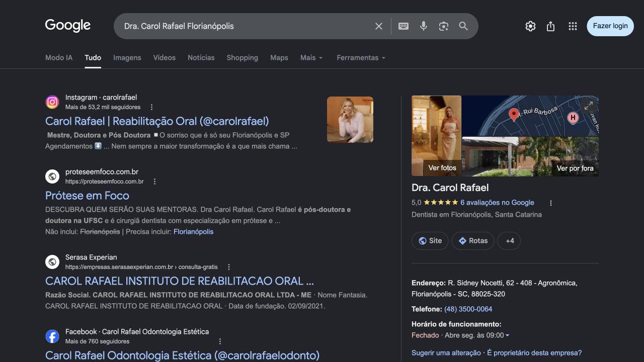Clear the search box text
644x362 pixels.
[x=379, y=26]
